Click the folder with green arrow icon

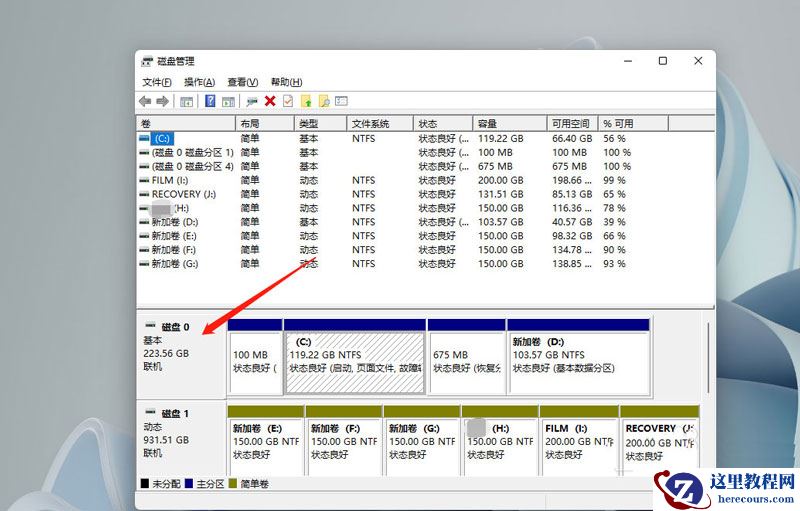pyautogui.click(x=306, y=101)
